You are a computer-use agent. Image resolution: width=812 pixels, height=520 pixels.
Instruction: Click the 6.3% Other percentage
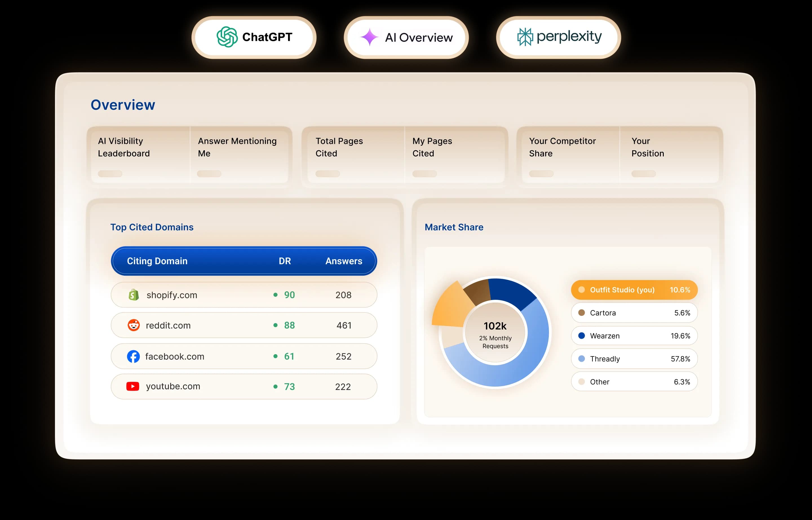[682, 382]
